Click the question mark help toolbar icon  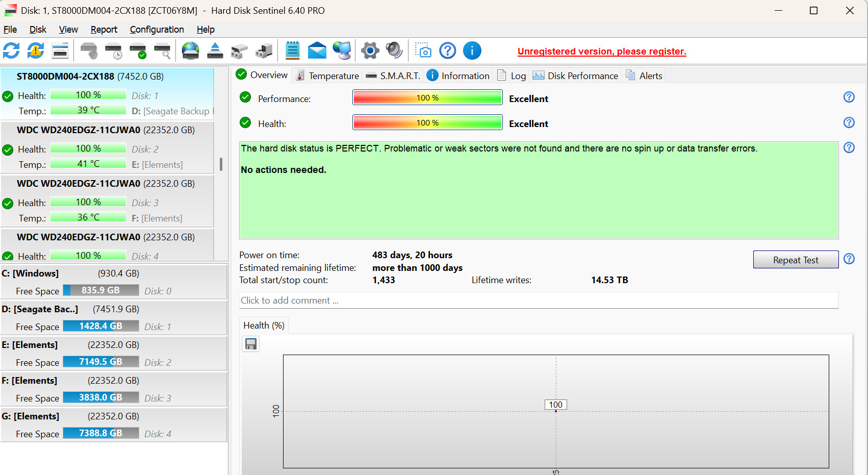[448, 51]
